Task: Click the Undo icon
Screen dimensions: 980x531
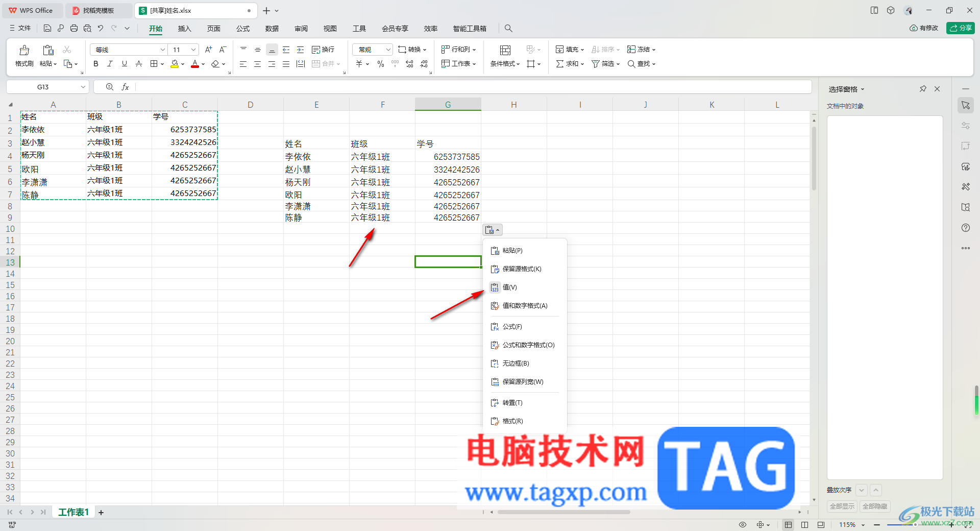Action: click(x=101, y=28)
